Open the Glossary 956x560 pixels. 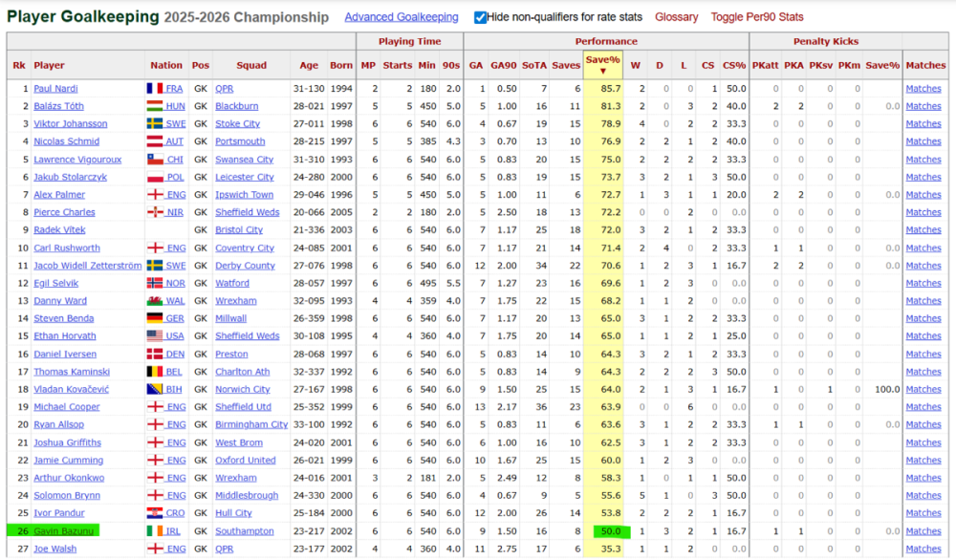coord(676,17)
